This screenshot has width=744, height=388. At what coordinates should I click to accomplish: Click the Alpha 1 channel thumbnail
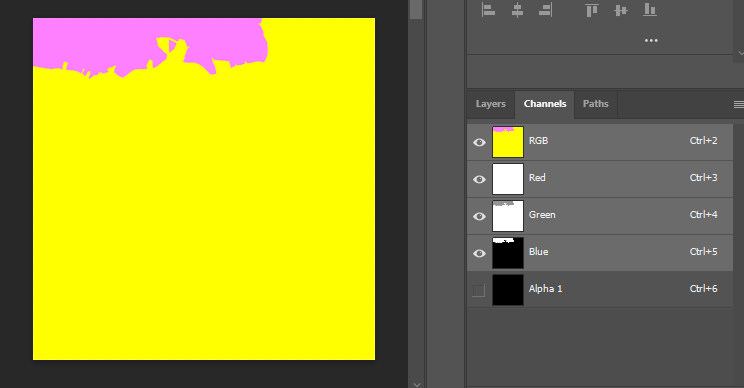coord(508,290)
